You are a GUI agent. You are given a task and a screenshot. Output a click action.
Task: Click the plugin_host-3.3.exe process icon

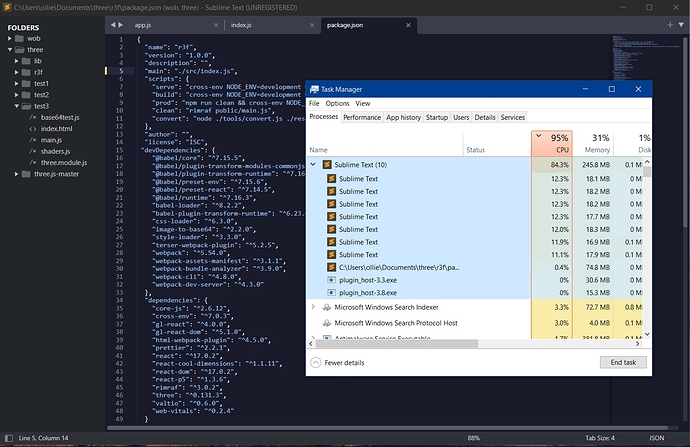point(331,280)
